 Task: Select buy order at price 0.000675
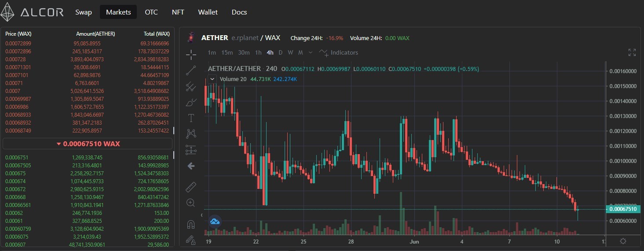[x=87, y=173]
